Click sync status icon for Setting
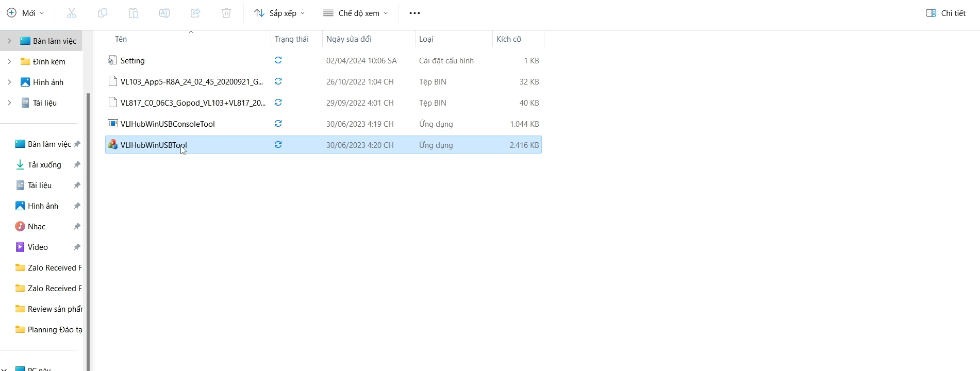980x371 pixels. (278, 60)
